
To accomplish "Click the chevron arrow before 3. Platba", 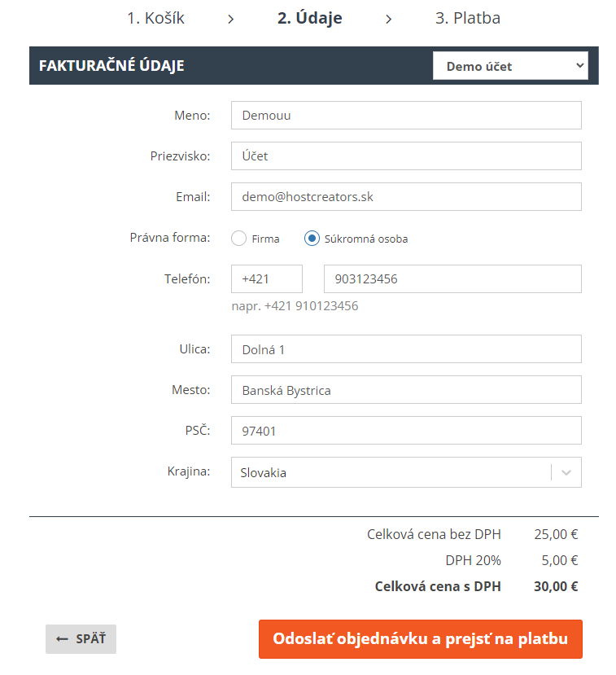I will (x=388, y=19).
